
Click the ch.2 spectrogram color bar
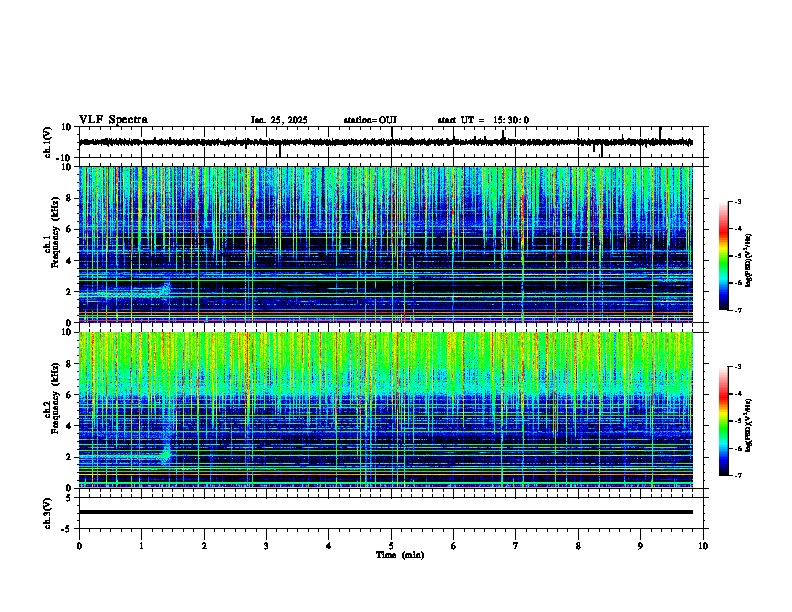point(724,421)
